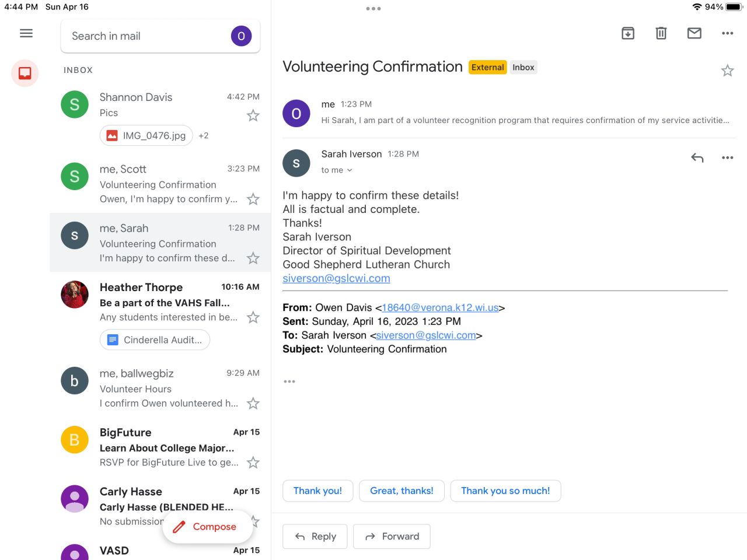747x560 pixels.
Task: Tap the Search in mail field
Action: [146, 36]
